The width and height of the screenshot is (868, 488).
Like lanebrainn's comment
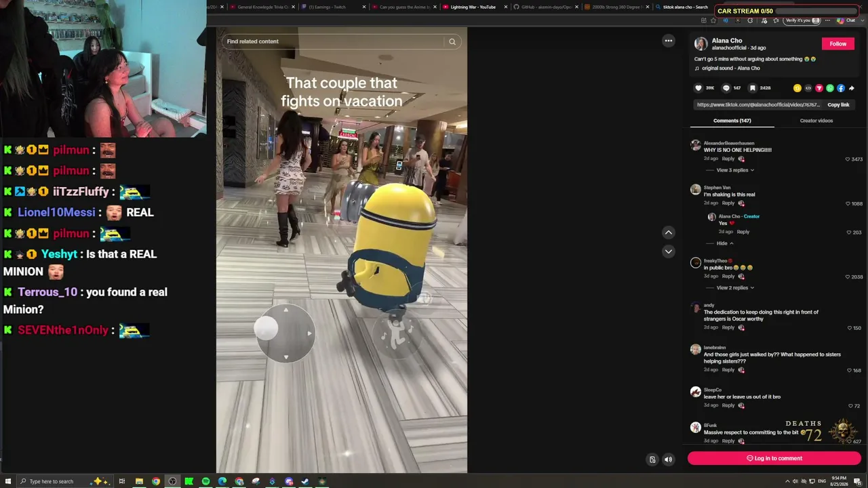click(850, 370)
